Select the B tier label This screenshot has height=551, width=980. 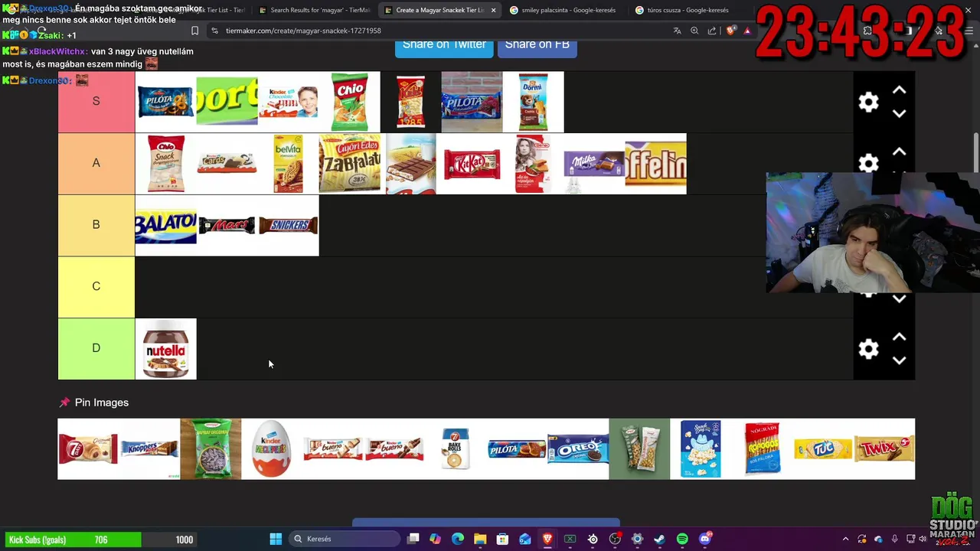(x=96, y=225)
